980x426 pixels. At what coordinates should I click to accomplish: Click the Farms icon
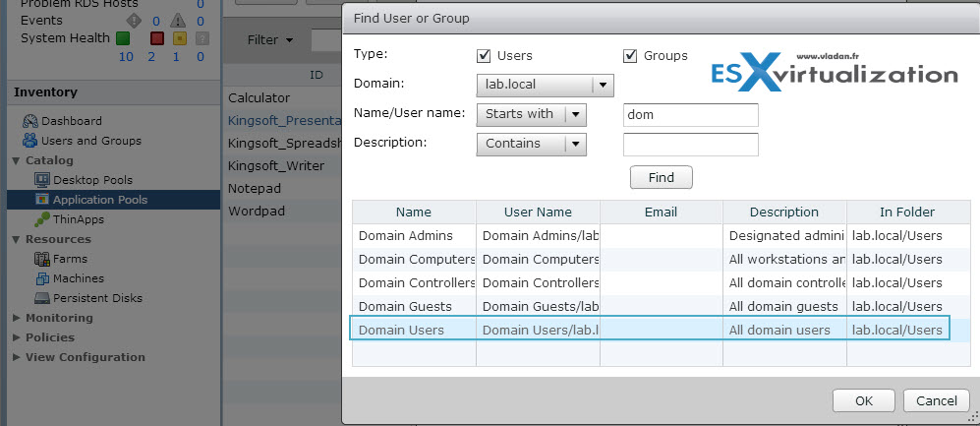point(42,259)
